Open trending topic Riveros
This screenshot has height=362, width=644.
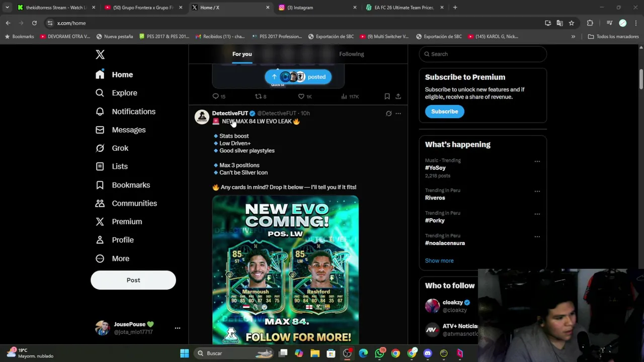pos(435,198)
